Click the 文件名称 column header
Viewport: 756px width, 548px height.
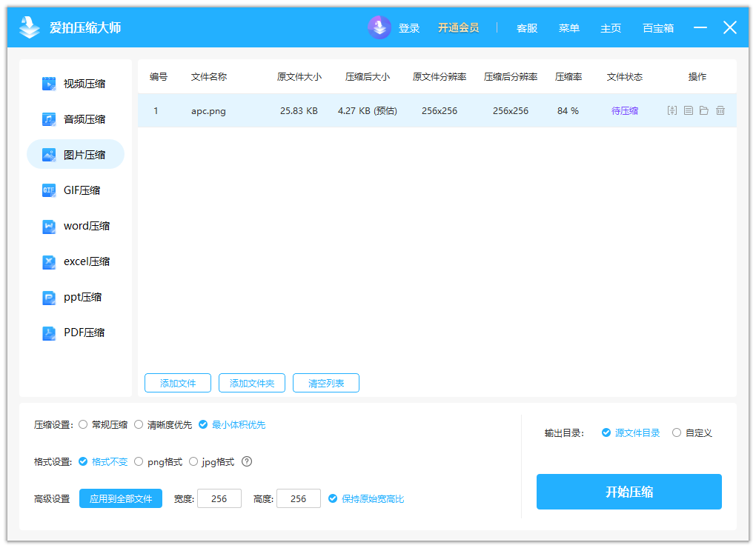pos(209,76)
